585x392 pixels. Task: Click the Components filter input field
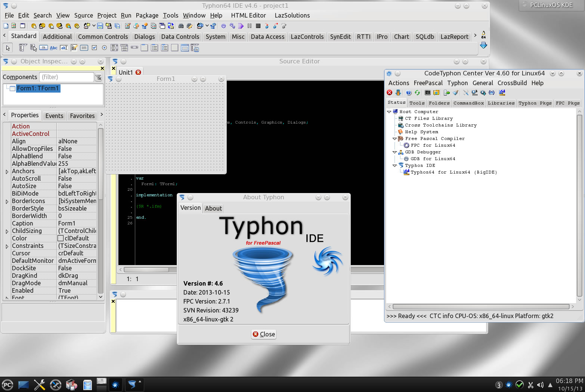[66, 77]
